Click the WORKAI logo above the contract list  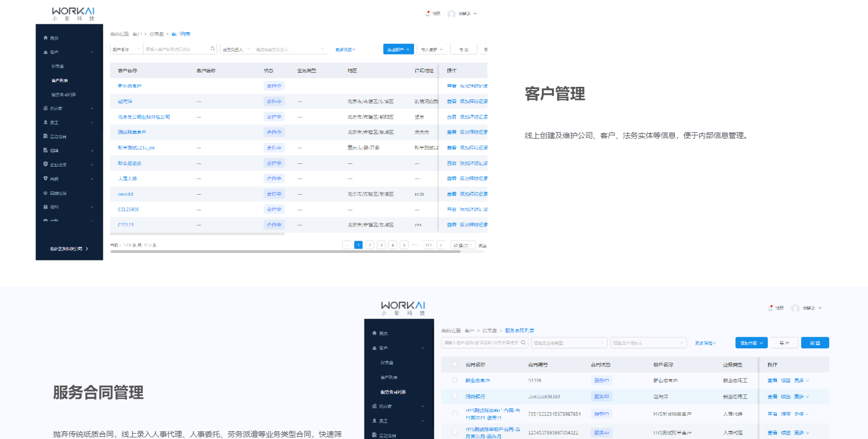click(403, 308)
